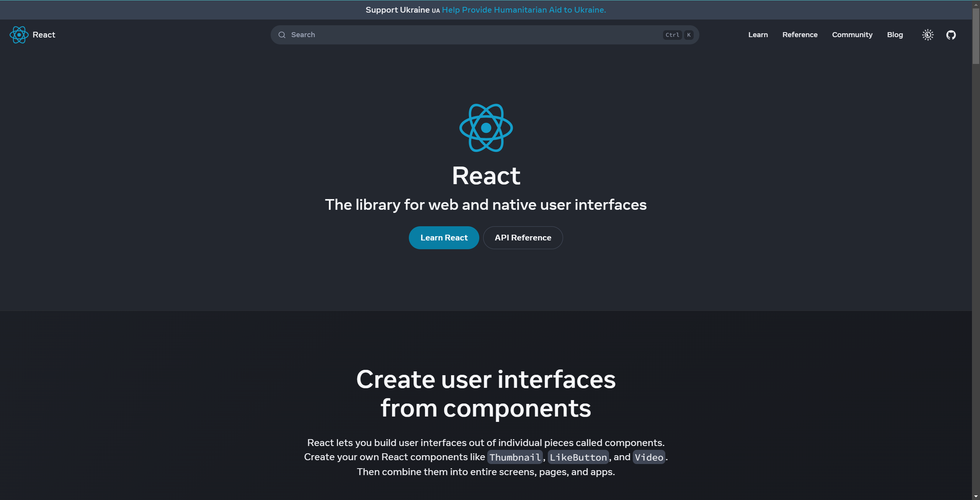Viewport: 980px width, 500px height.
Task: Click the API Reference button
Action: (x=523, y=238)
